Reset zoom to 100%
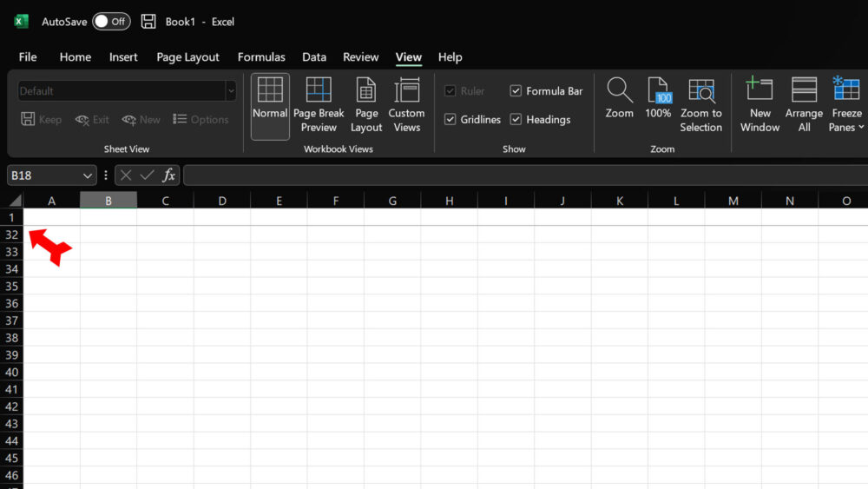Viewport: 868px width, 489px height. click(659, 90)
